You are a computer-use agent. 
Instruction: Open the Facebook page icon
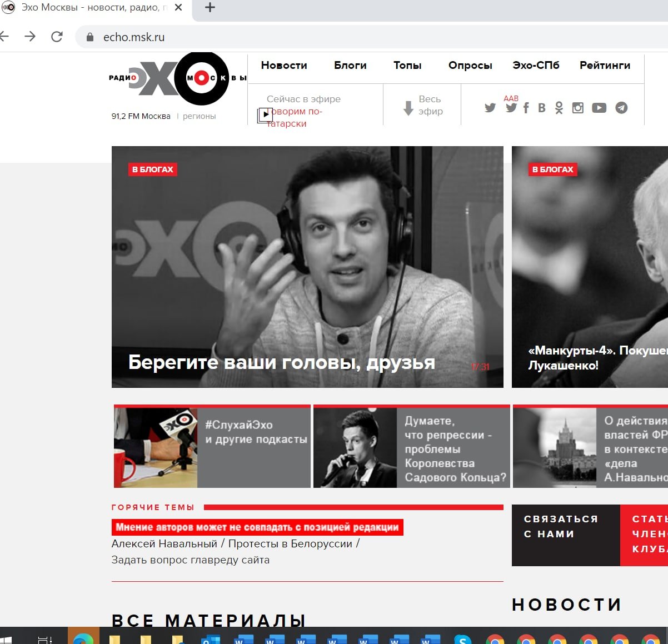click(x=526, y=108)
